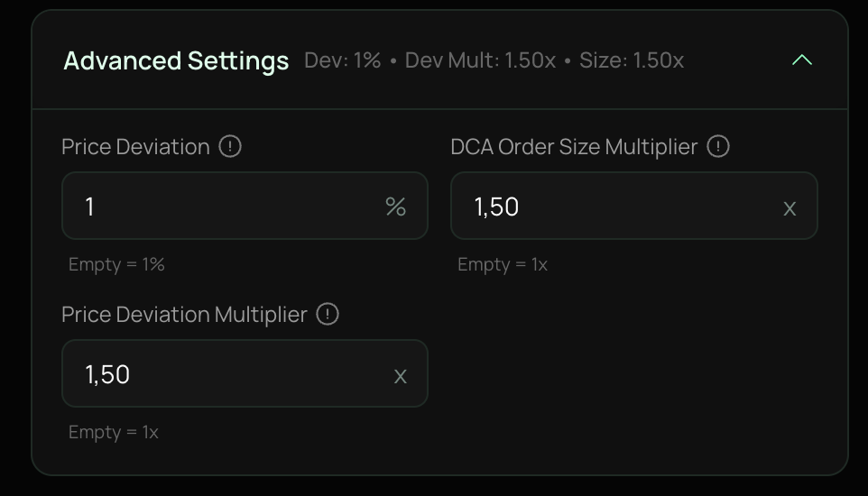
Task: Click the Price Deviation info icon
Action: [x=231, y=146]
